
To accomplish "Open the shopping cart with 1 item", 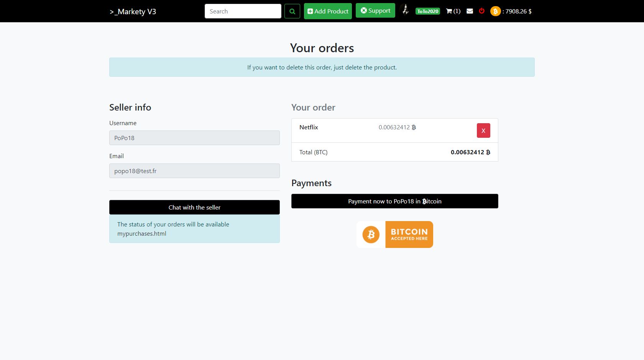I will [x=453, y=11].
